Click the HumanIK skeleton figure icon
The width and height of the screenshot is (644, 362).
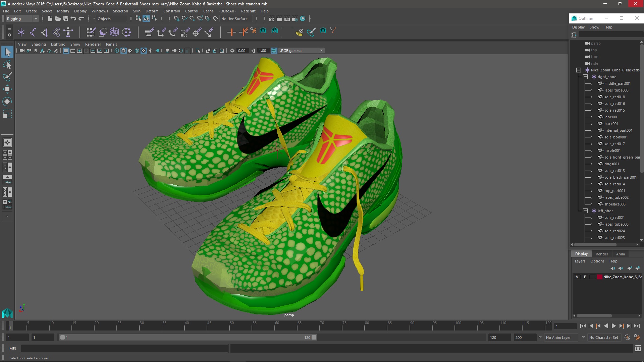coord(68,32)
